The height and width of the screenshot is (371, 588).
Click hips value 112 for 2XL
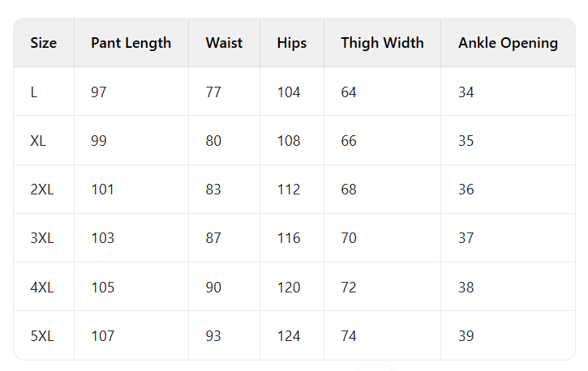tap(289, 190)
